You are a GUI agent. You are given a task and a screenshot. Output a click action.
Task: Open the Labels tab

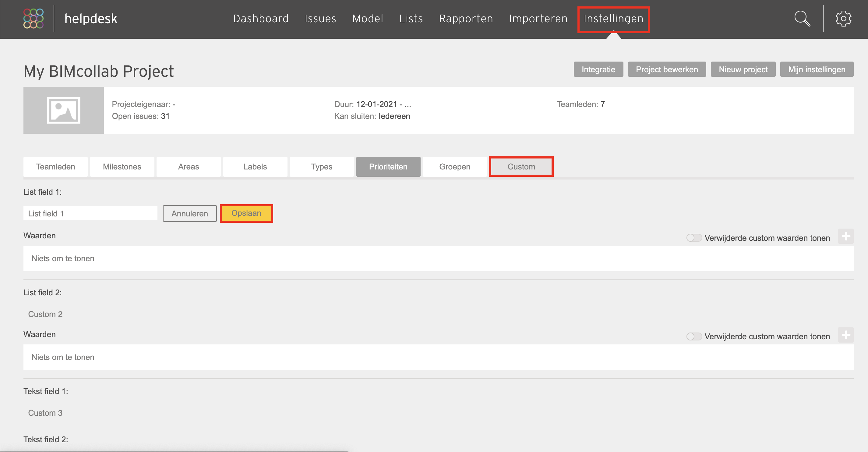255,167
